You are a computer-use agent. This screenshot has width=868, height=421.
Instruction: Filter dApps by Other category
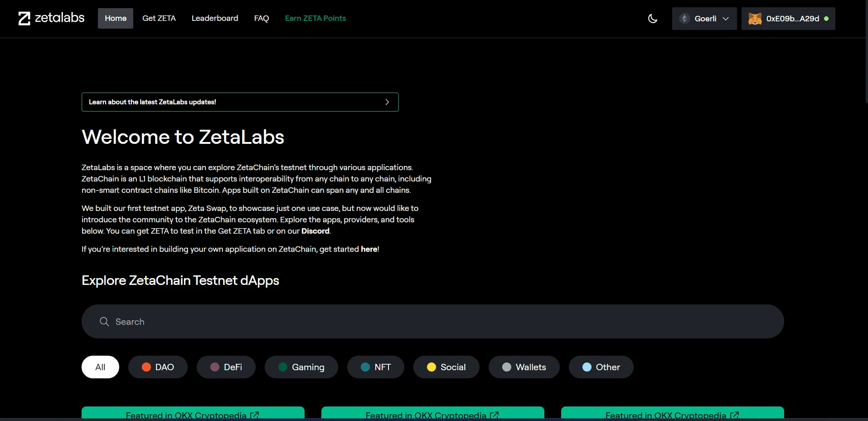click(x=601, y=367)
